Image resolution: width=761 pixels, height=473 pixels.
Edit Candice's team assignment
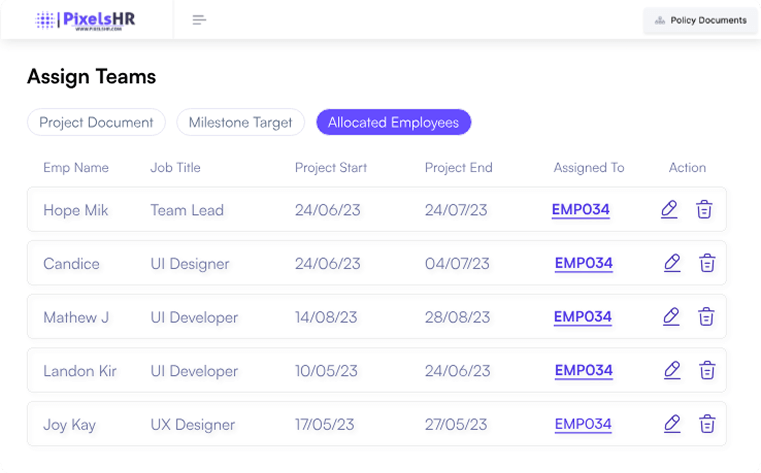pos(672,263)
